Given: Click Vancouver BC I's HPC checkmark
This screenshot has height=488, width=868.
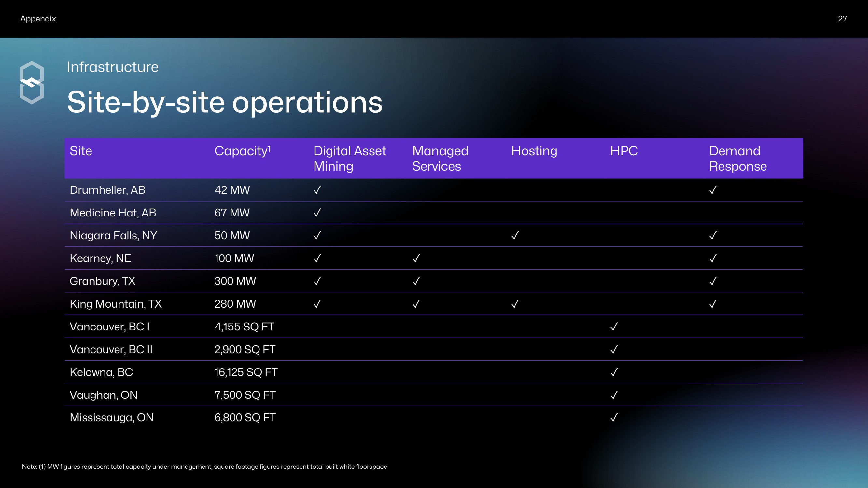Looking at the screenshot, I should 614,327.
